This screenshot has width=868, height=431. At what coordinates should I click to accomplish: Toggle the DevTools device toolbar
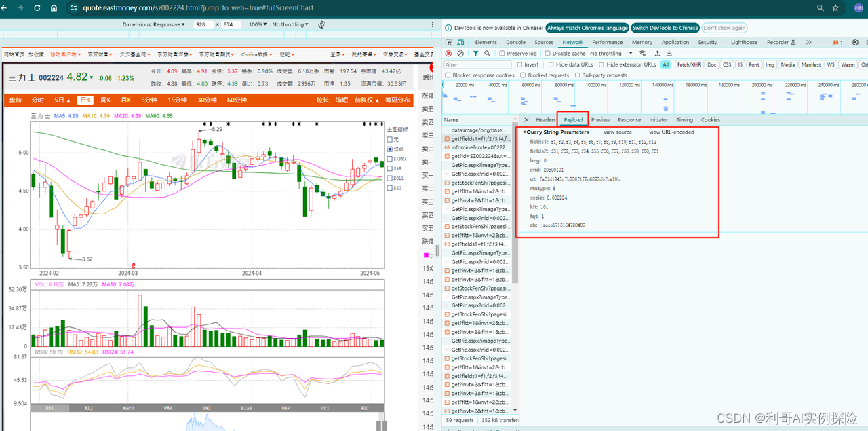462,42
